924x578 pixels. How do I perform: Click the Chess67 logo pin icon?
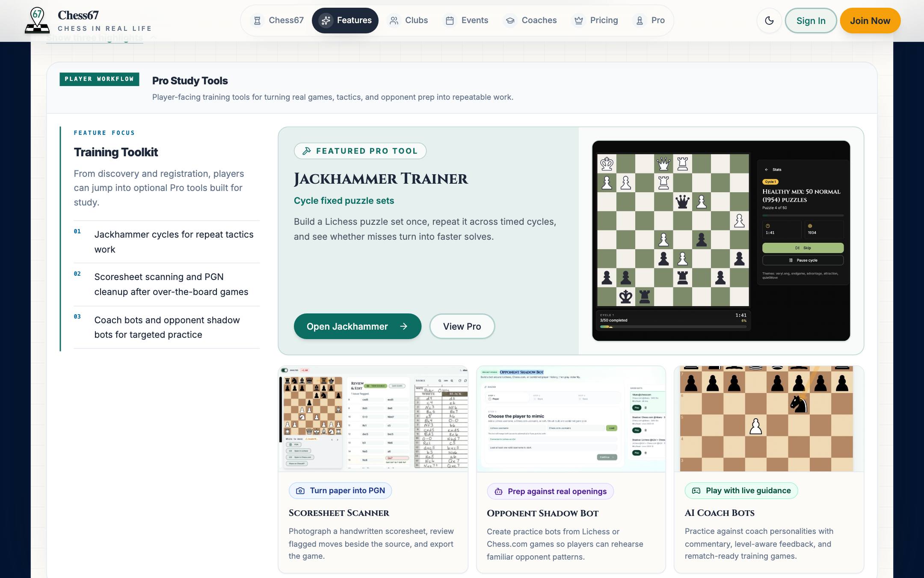click(37, 21)
